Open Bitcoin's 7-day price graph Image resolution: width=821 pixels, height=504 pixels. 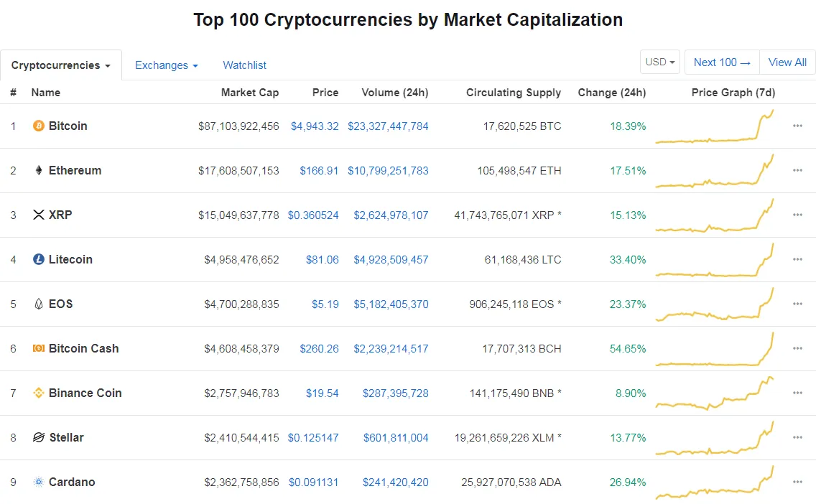[715, 127]
